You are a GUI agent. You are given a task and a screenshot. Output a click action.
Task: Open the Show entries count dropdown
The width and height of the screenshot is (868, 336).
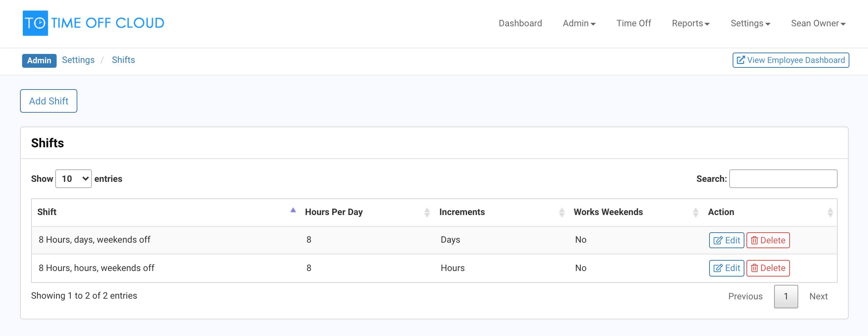click(74, 179)
